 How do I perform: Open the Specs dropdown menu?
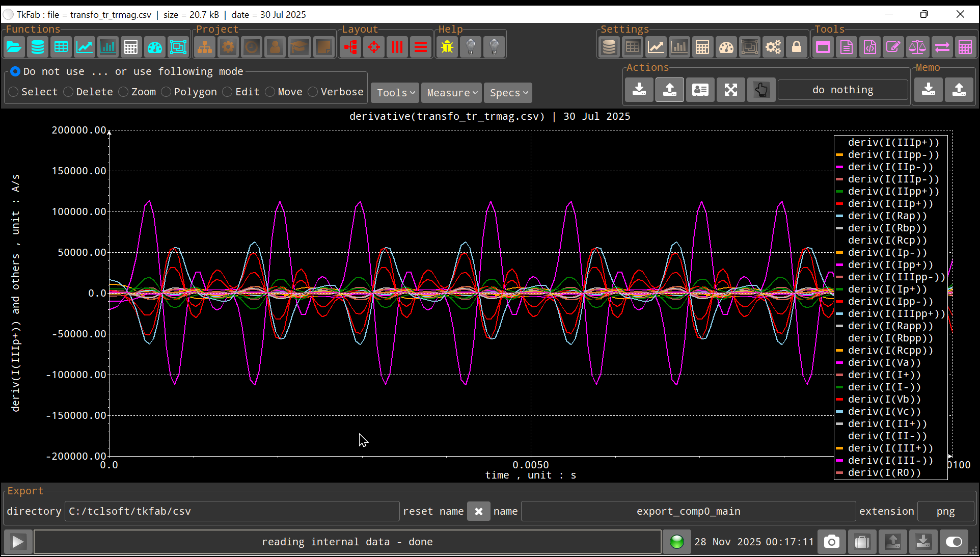tap(508, 93)
